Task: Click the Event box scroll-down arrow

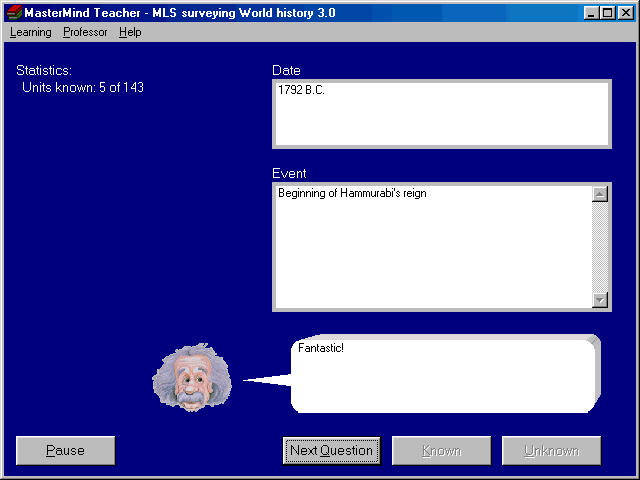Action: (600, 300)
